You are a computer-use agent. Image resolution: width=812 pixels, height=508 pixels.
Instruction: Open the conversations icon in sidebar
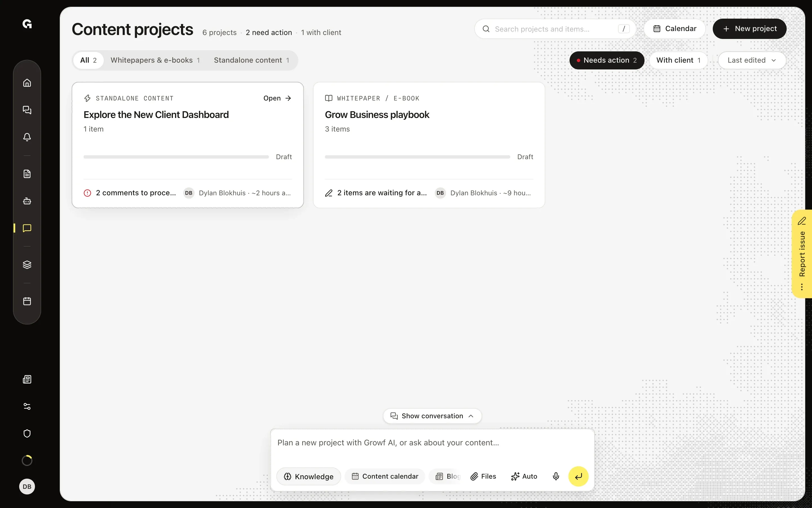(x=27, y=110)
